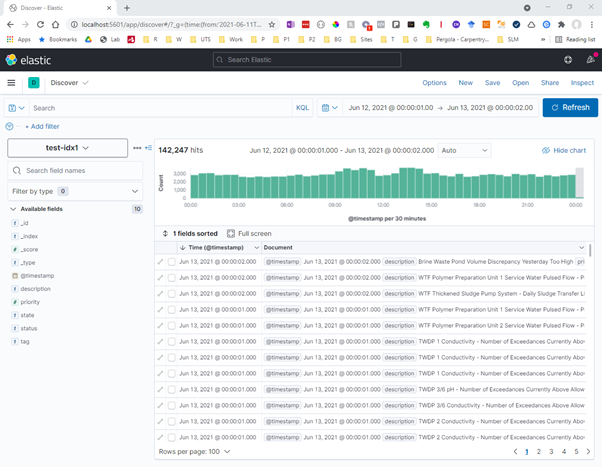Expand the Filter by type dropdown
Image resolution: width=602 pixels, height=467 pixels.
point(76,190)
